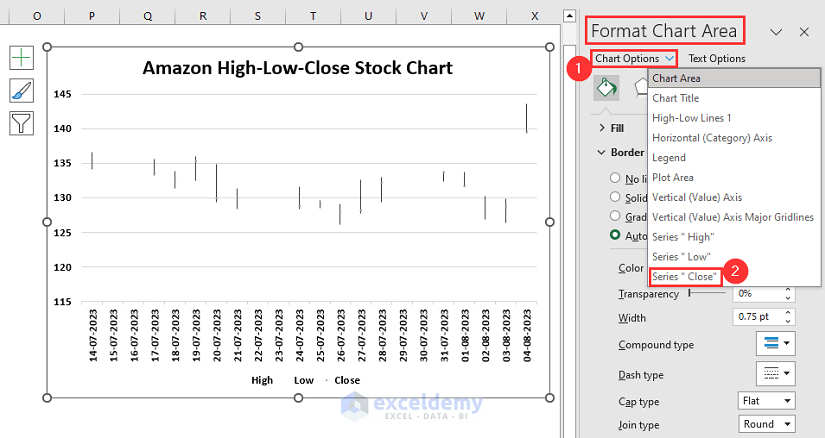Viewport: 825px width, 438px height.
Task: Select the chart title text
Action: 298,68
